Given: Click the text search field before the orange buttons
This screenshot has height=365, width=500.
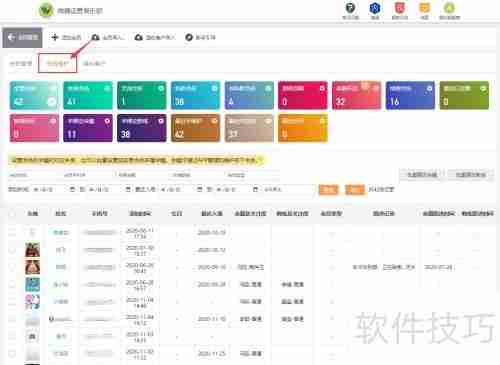Looking at the screenshot, I should click(288, 189).
